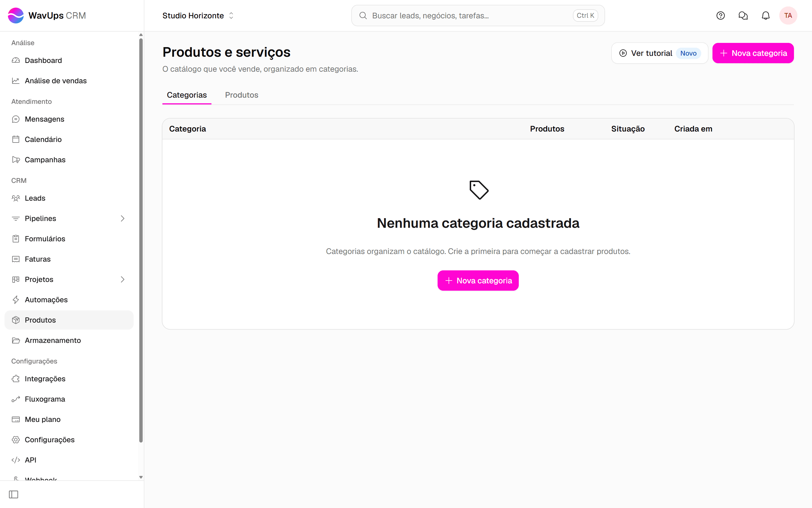The width and height of the screenshot is (812, 508).
Task: Open Leads in the sidebar
Action: click(69, 198)
